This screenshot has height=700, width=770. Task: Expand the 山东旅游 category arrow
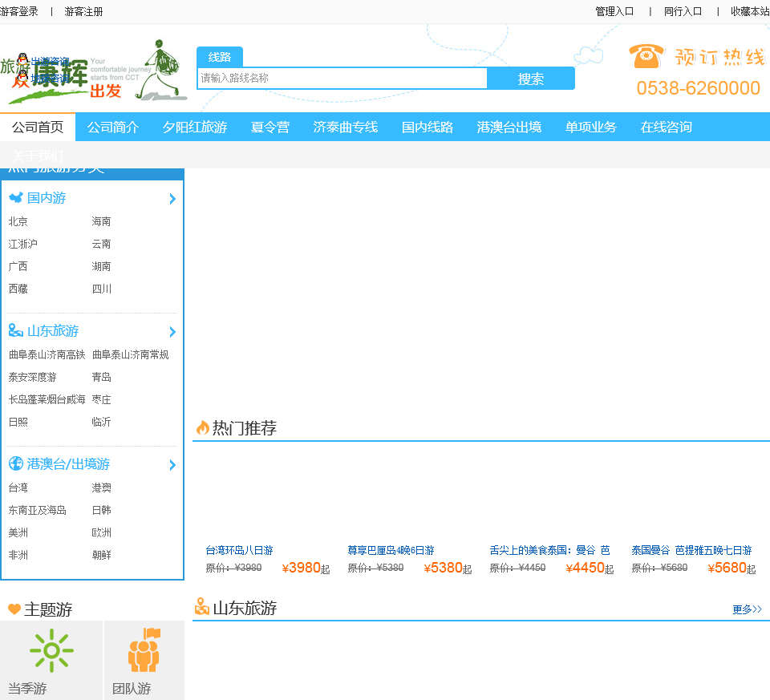[172, 332]
